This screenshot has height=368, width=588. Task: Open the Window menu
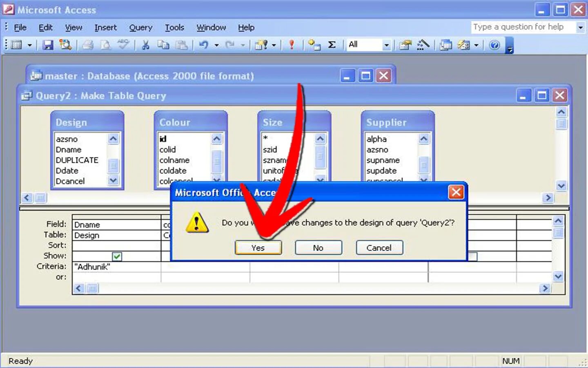click(x=211, y=27)
